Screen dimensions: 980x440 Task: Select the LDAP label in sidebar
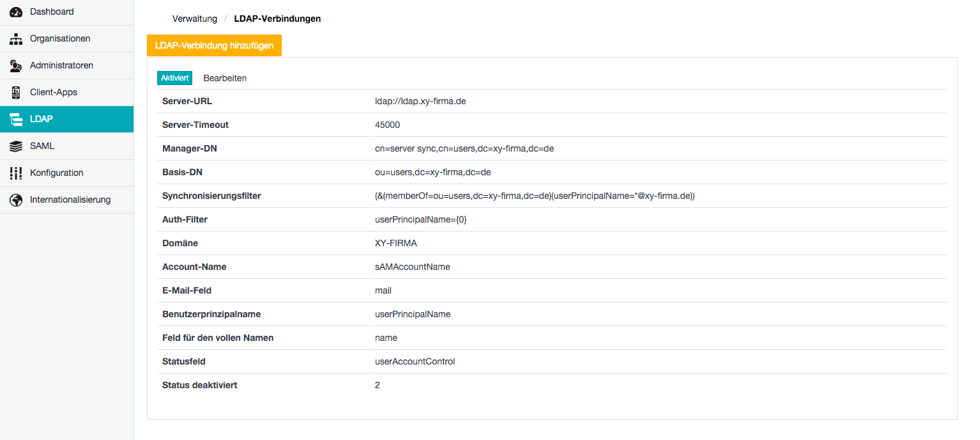click(x=42, y=119)
